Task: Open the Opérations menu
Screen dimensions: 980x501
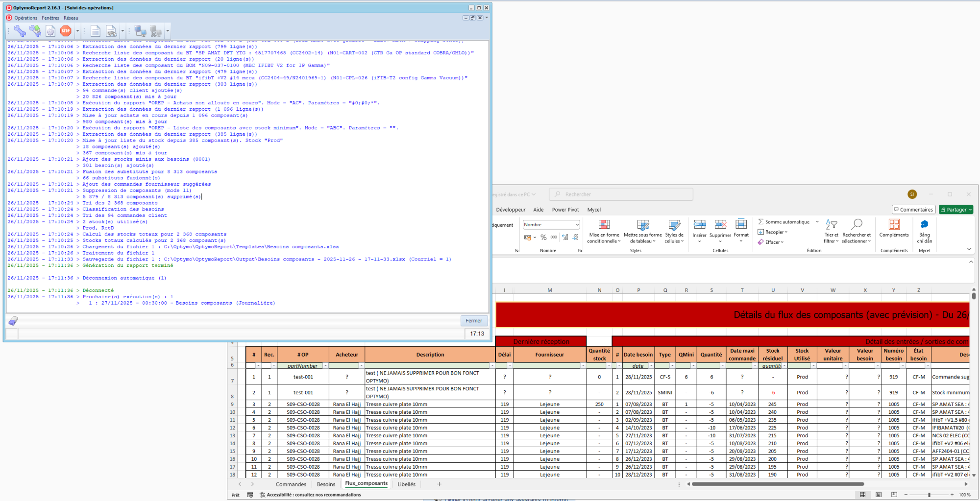Action: (x=25, y=18)
